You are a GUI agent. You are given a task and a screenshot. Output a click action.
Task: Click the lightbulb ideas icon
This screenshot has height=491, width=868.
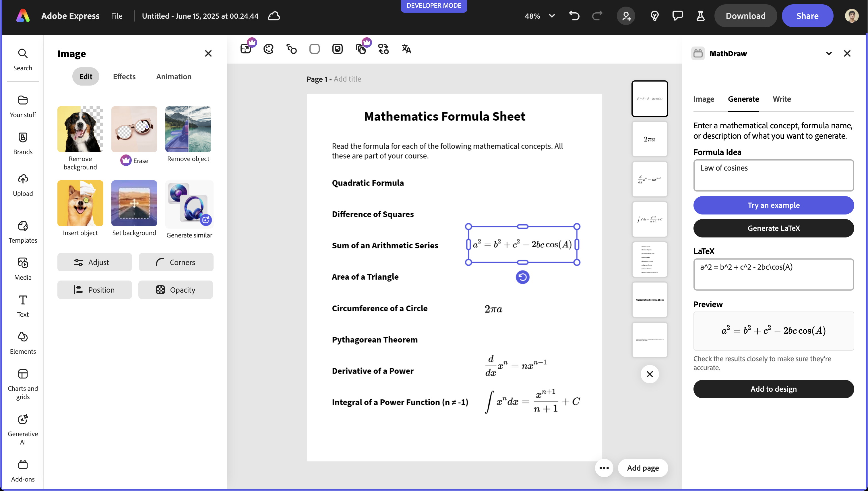tap(654, 16)
